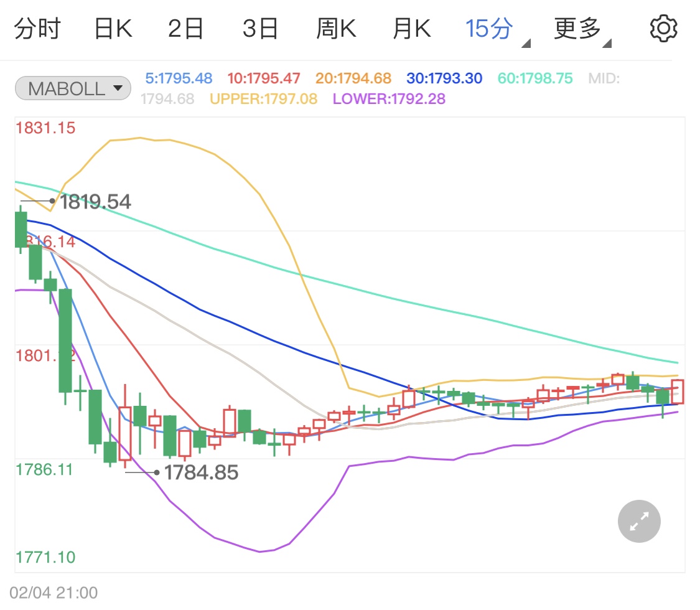Open the settings gear icon
The height and width of the screenshot is (610, 700).
[663, 27]
